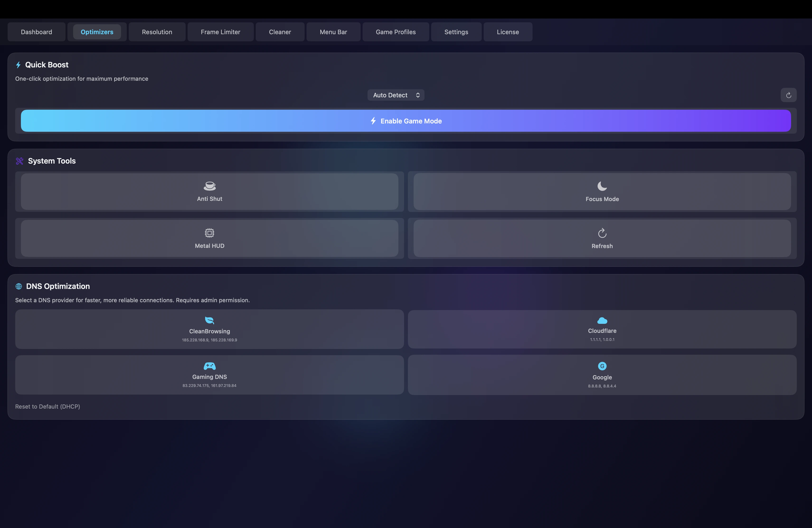Click the Select a DNS provider description
The height and width of the screenshot is (528, 812).
pos(132,300)
